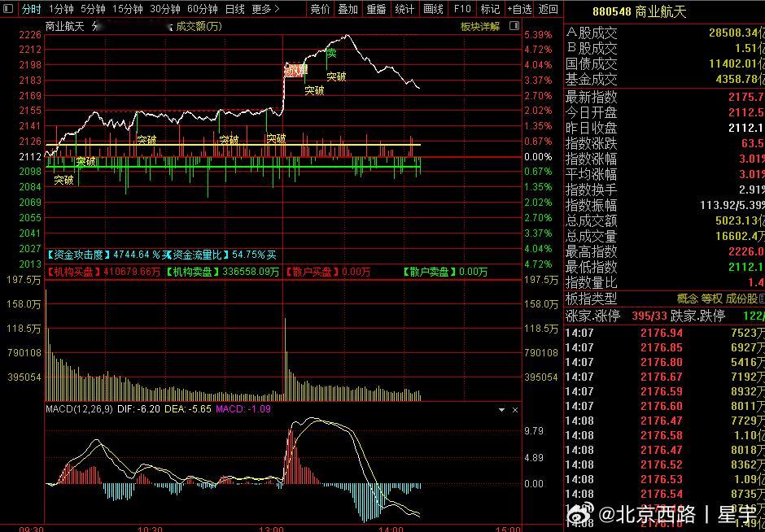Viewport: 765px width, 532px height.
Task: Click the 散户买盘 value label
Action: pyautogui.click(x=327, y=272)
